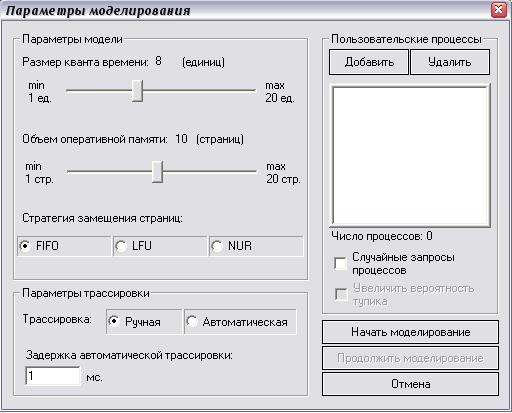Click the 'Задержка автоматической трассировки:' label
512x413 pixels.
129,355
